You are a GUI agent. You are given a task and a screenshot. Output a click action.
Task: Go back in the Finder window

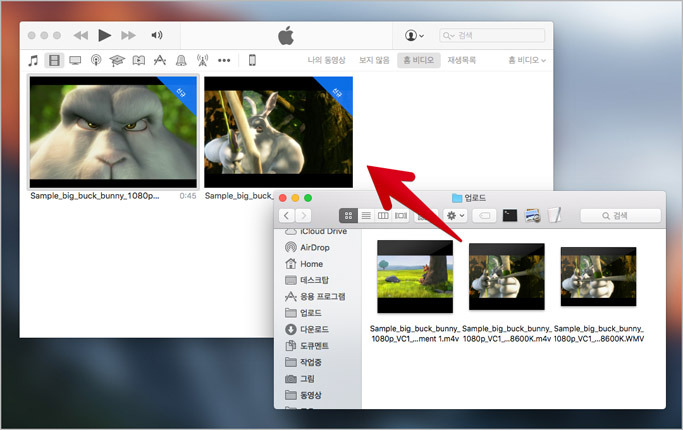pos(286,215)
